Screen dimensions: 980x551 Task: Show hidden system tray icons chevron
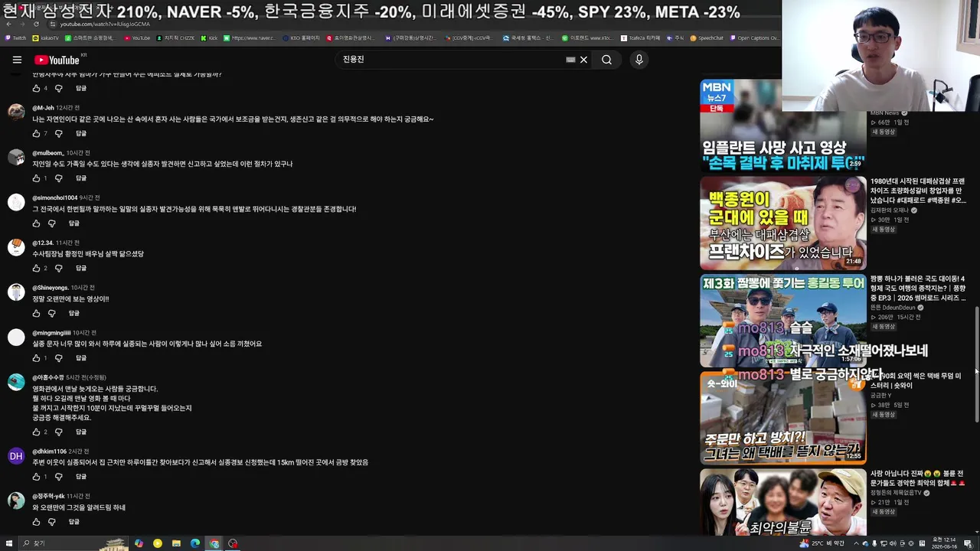(x=856, y=543)
